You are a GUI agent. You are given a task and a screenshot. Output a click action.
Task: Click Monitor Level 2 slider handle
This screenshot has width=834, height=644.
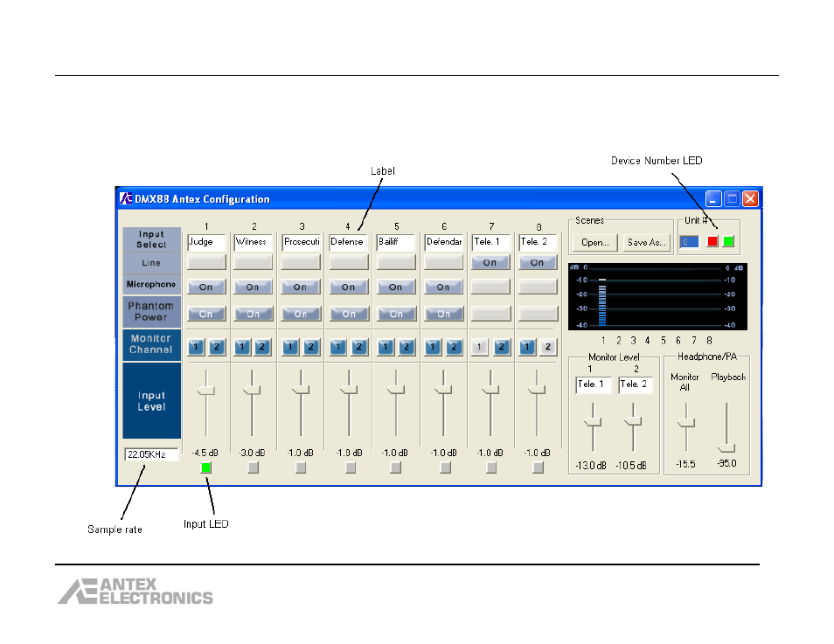click(633, 422)
